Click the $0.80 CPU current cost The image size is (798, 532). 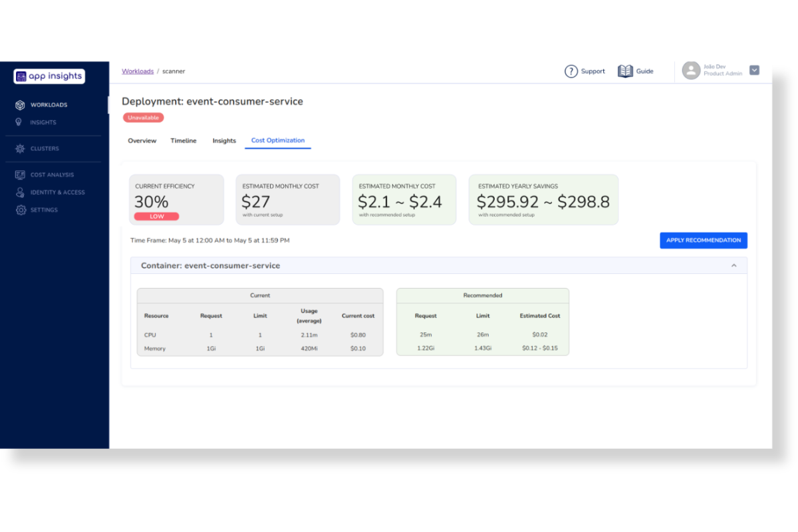358,335
